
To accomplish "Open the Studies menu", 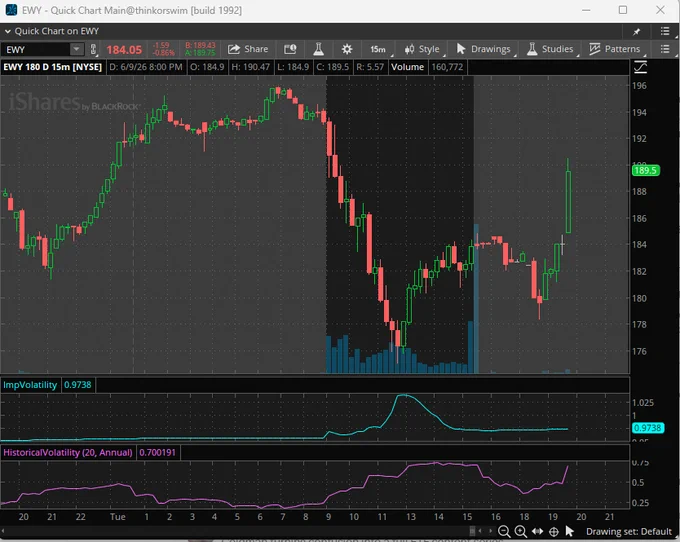I will point(550,49).
